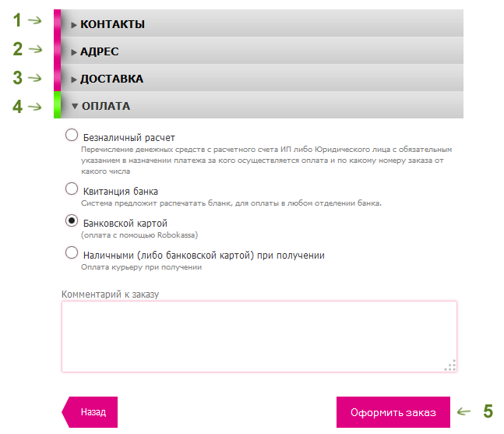The width and height of the screenshot is (504, 434).
Task: Click the green arrow next to number 3
Action: coord(35,78)
